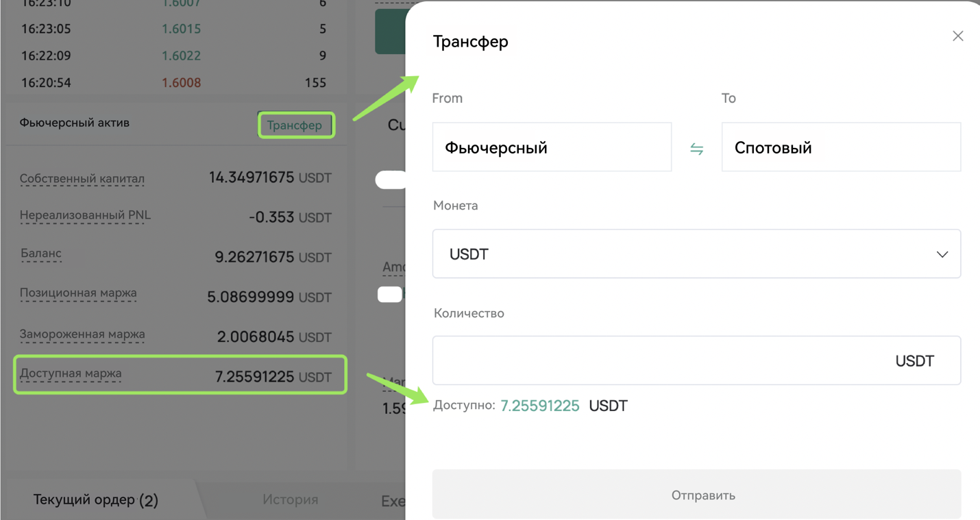Click the Собственный капитал label
Viewport: 980px width, 520px height.
click(x=82, y=179)
